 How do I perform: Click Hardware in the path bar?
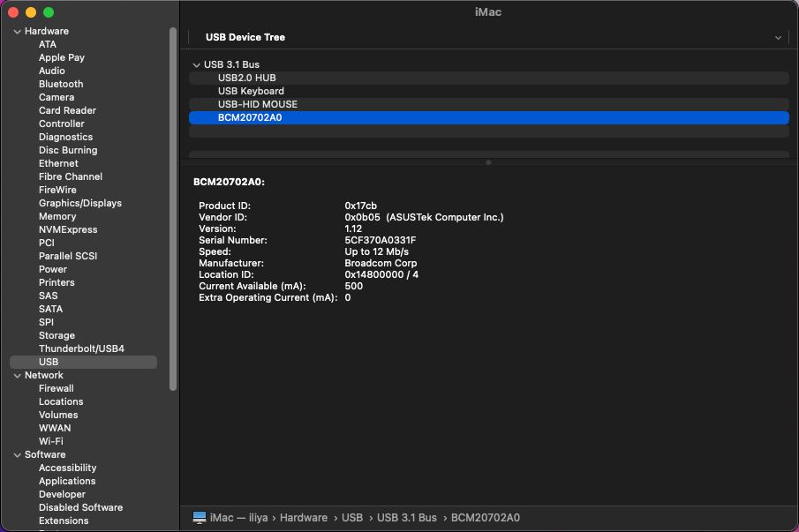tap(303, 518)
